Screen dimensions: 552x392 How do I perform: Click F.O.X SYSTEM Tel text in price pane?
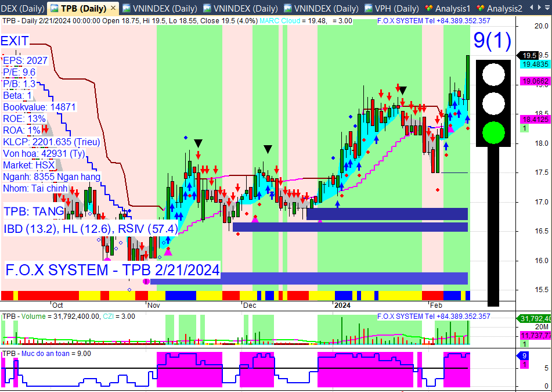tap(434, 21)
